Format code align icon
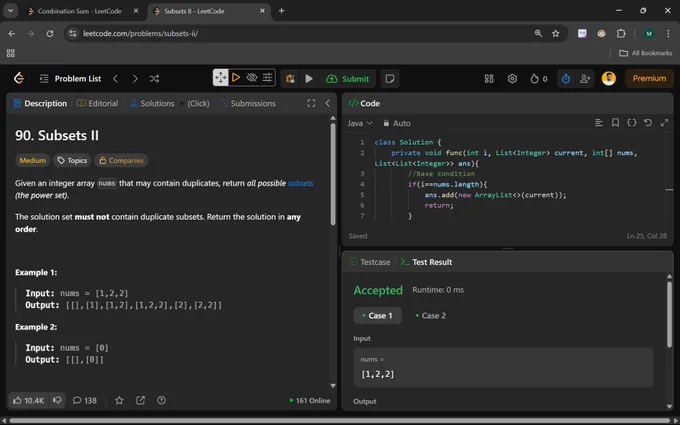This screenshot has width=680, height=425. pyautogui.click(x=598, y=123)
